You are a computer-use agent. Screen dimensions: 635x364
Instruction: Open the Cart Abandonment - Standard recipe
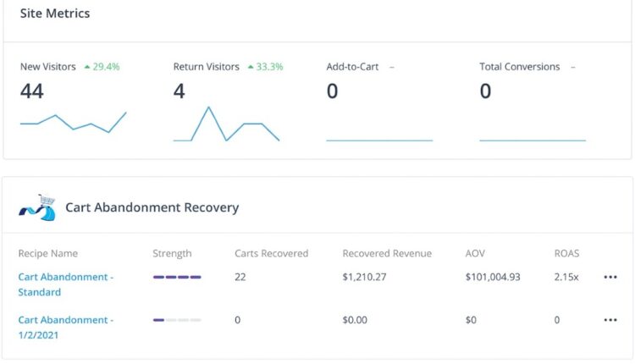coord(65,284)
